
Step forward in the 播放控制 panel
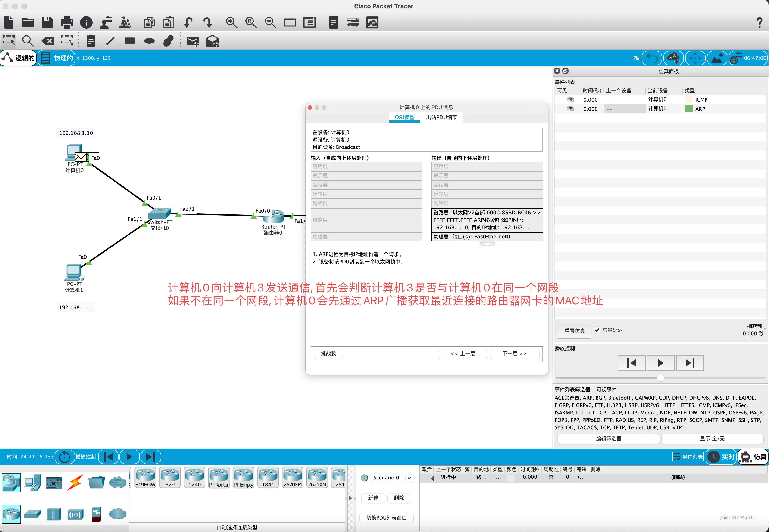(690, 363)
